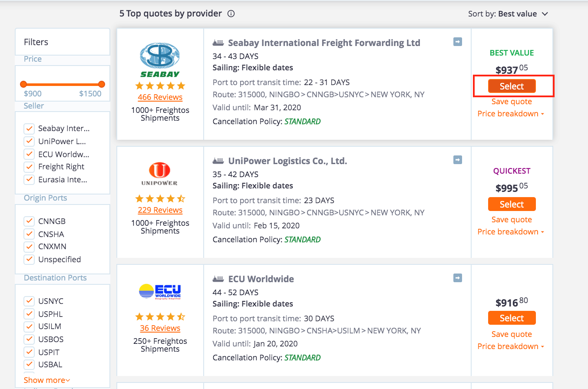The image size is (588, 389).
Task: Select the UniPower $995 quote
Action: [512, 204]
